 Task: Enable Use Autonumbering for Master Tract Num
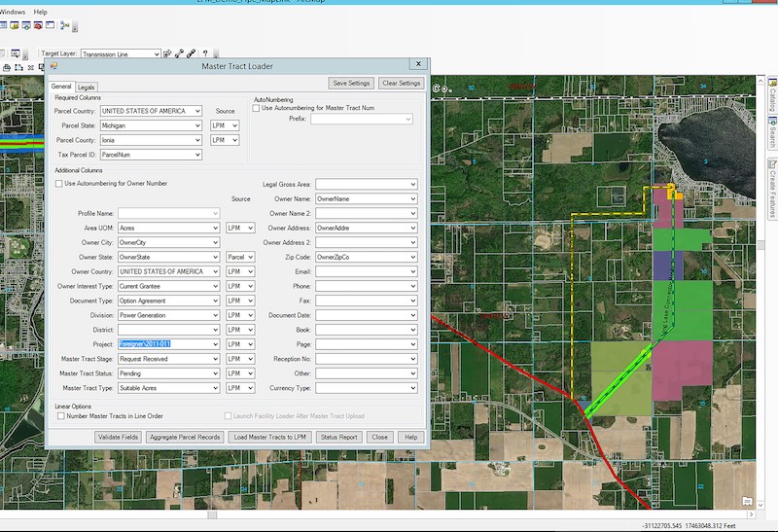tap(256, 108)
